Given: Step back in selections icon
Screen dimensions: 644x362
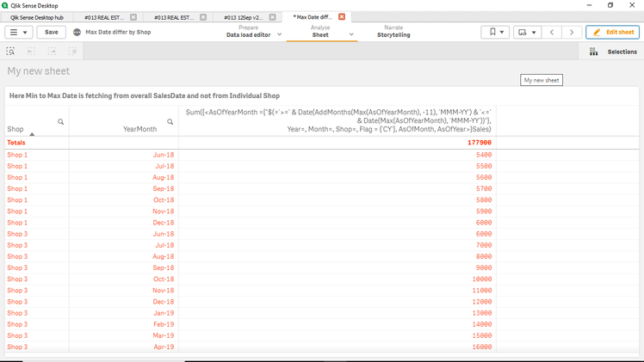Looking at the screenshot, I should (x=31, y=52).
